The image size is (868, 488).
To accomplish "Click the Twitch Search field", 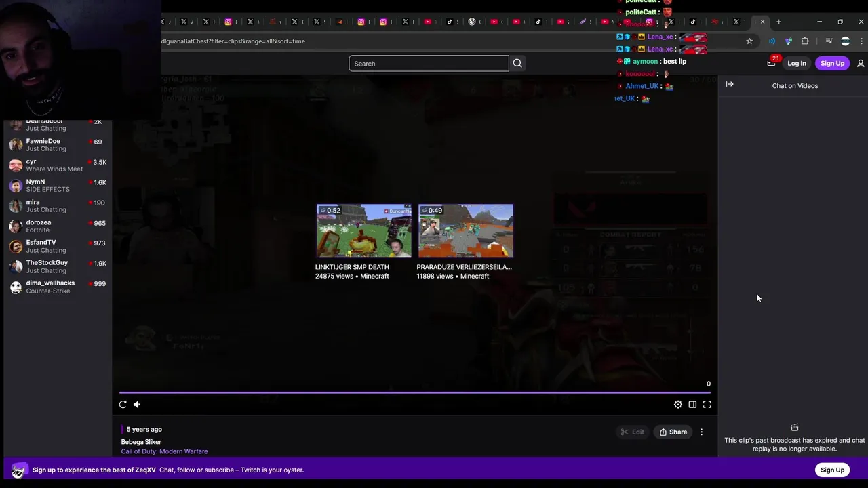I will pos(429,64).
